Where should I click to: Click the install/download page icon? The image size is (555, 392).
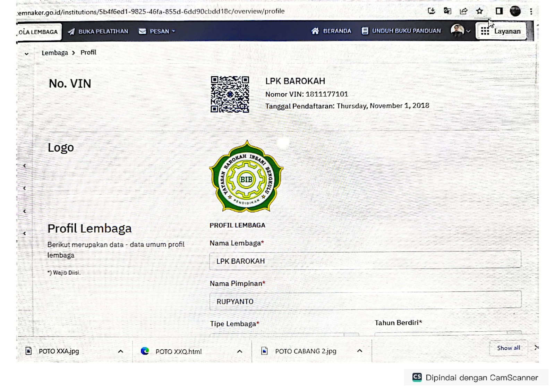[431, 11]
